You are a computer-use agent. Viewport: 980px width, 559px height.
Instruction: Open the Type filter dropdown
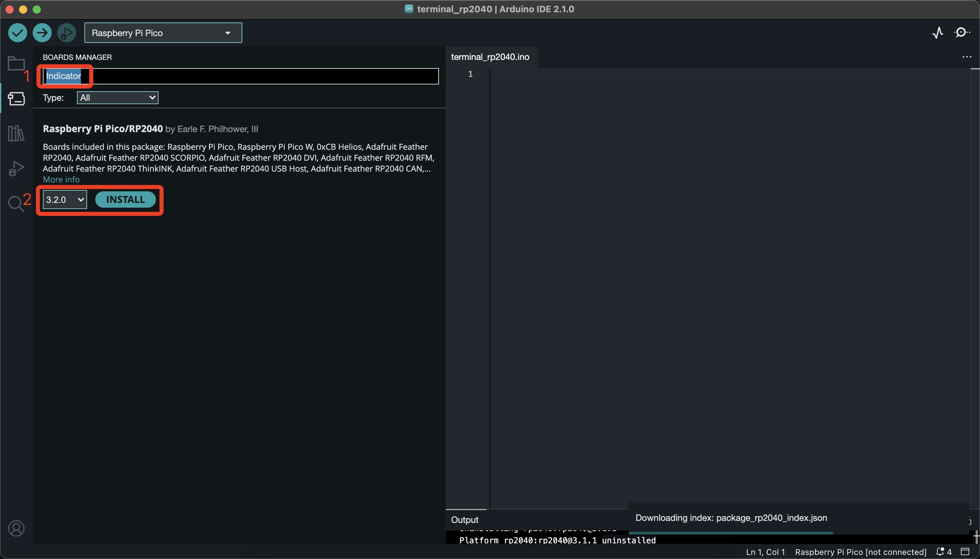click(117, 97)
